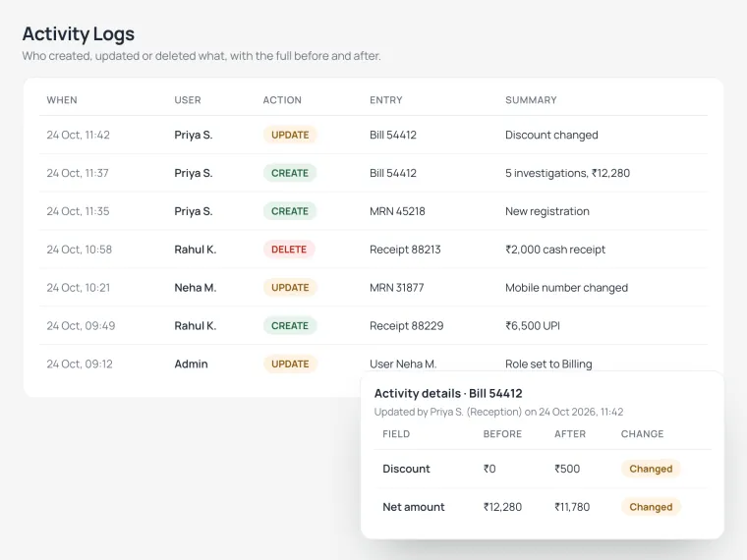Click the AFTER header in details panel
The height and width of the screenshot is (560, 747).
point(570,434)
